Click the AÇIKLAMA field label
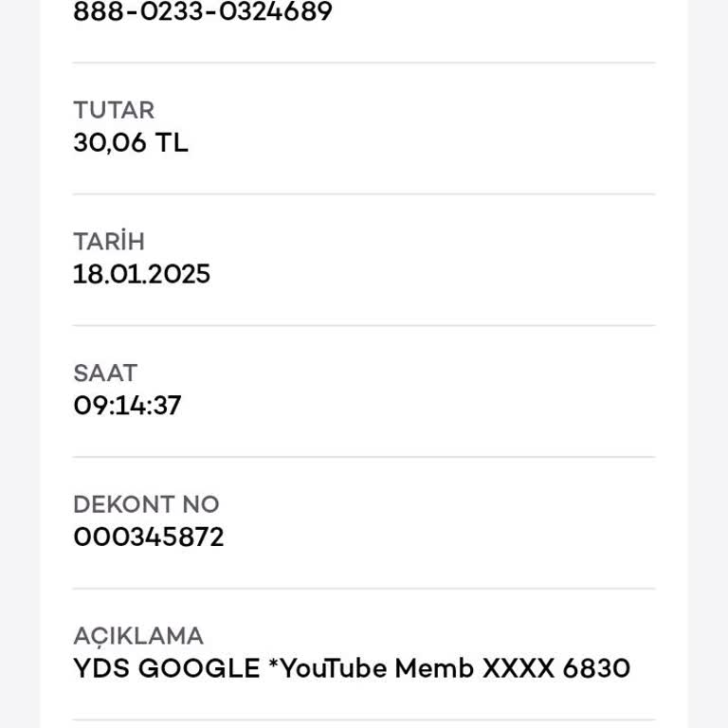 pyautogui.click(x=138, y=636)
